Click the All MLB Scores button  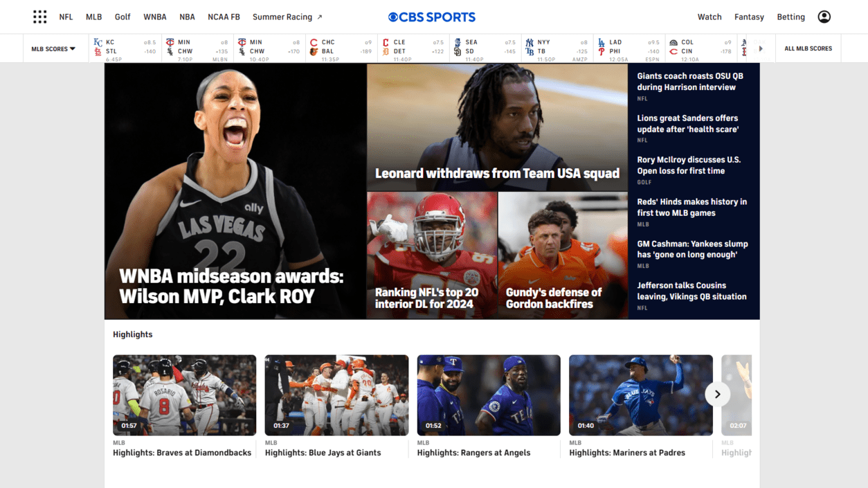[x=808, y=48]
